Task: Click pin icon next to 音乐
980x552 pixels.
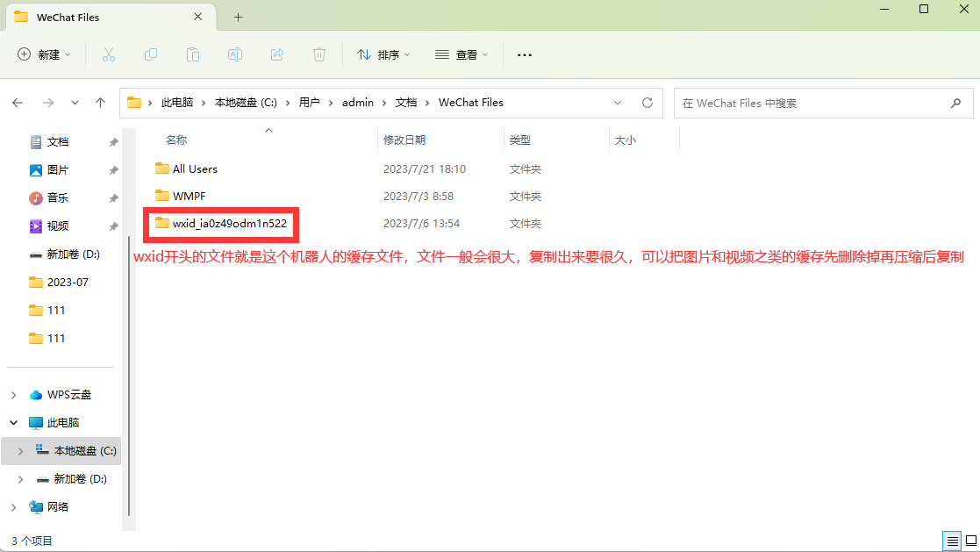Action: [113, 199]
